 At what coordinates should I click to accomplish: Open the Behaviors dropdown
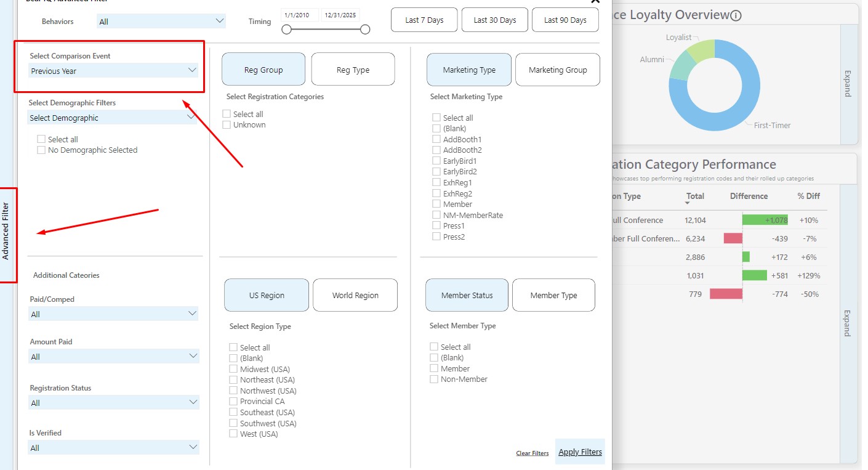pyautogui.click(x=161, y=22)
